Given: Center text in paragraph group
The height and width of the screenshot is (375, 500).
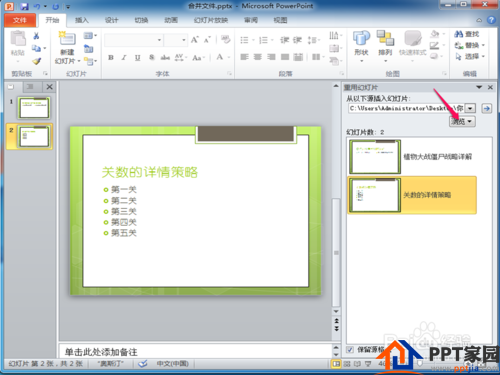Looking at the screenshot, I should click(258, 57).
